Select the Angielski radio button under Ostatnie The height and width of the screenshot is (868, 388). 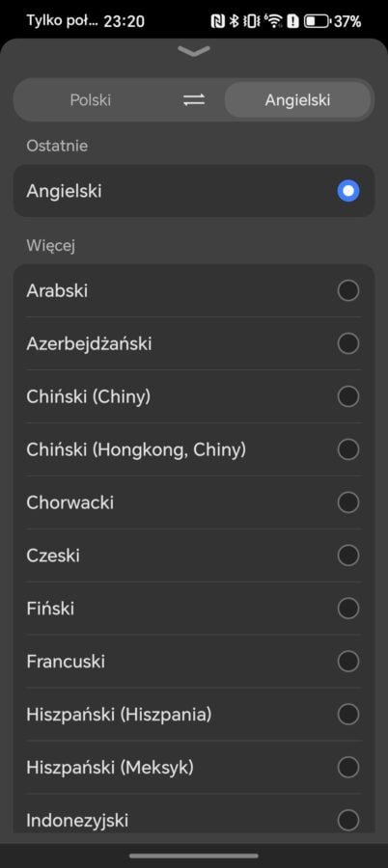tap(348, 191)
